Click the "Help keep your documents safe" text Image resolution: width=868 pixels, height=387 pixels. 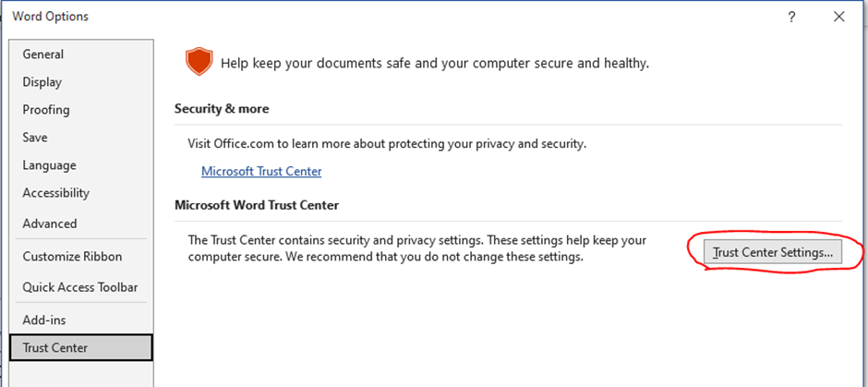click(x=434, y=64)
